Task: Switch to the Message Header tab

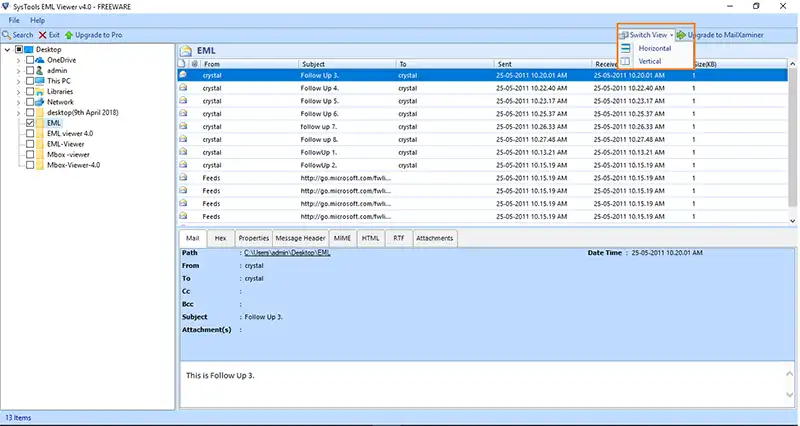Action: click(300, 238)
